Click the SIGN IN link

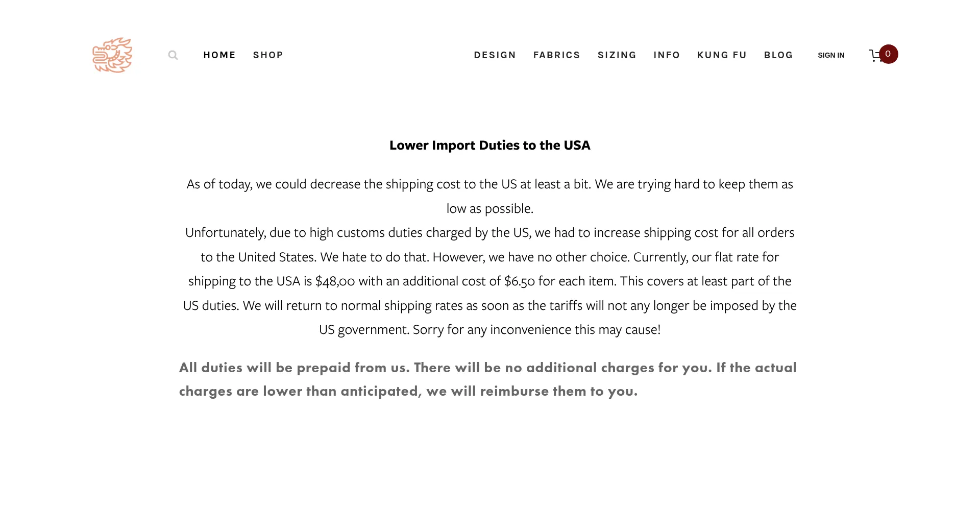831,55
